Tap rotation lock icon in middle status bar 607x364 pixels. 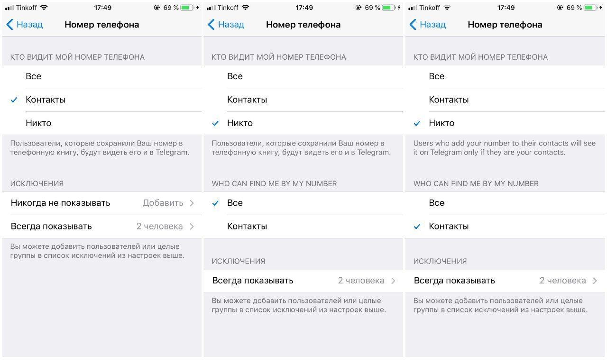point(359,8)
